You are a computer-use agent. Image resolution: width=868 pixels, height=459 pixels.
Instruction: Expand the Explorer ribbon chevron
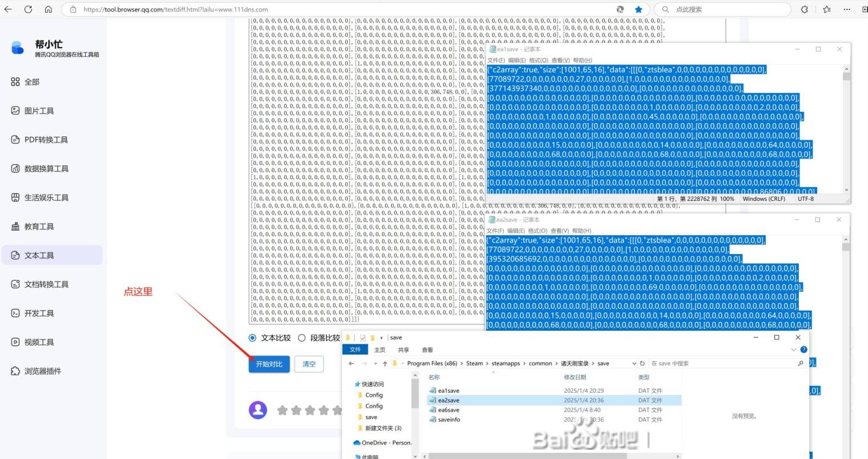[793, 349]
